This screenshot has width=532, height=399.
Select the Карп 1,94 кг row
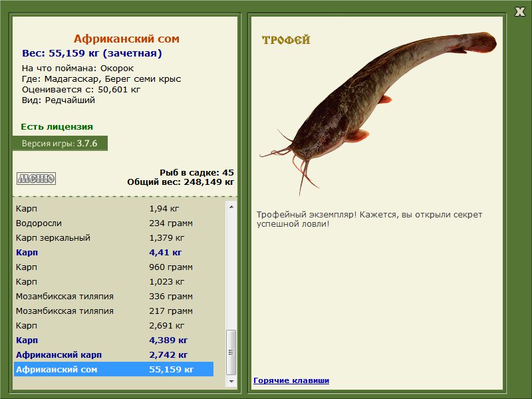(x=114, y=209)
